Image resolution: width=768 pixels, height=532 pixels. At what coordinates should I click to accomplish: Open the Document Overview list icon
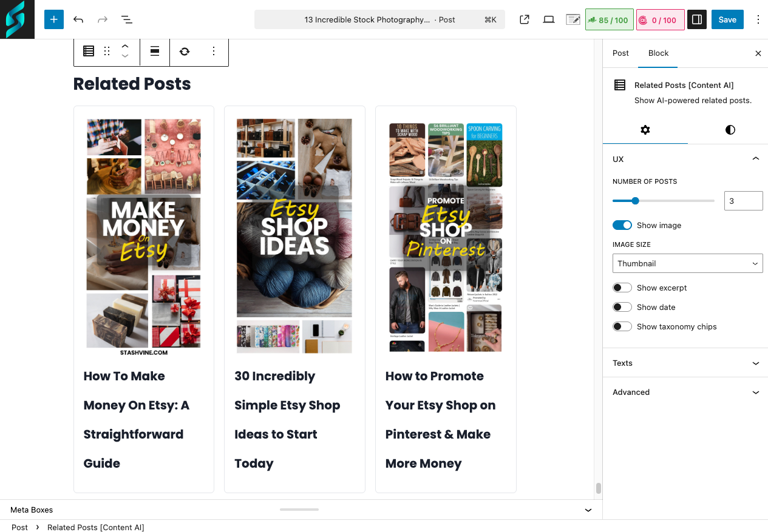(x=126, y=19)
